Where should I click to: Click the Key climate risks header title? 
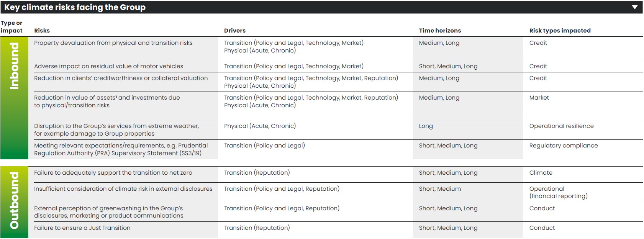click(75, 7)
